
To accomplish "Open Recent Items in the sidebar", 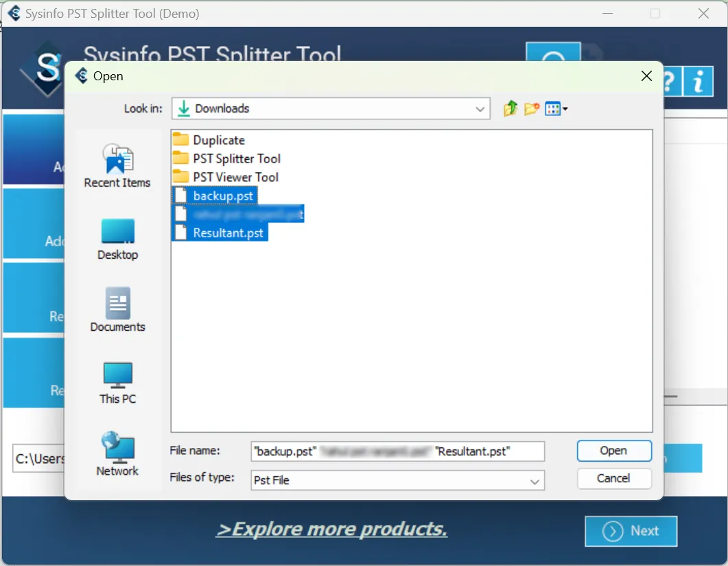I will tap(117, 166).
